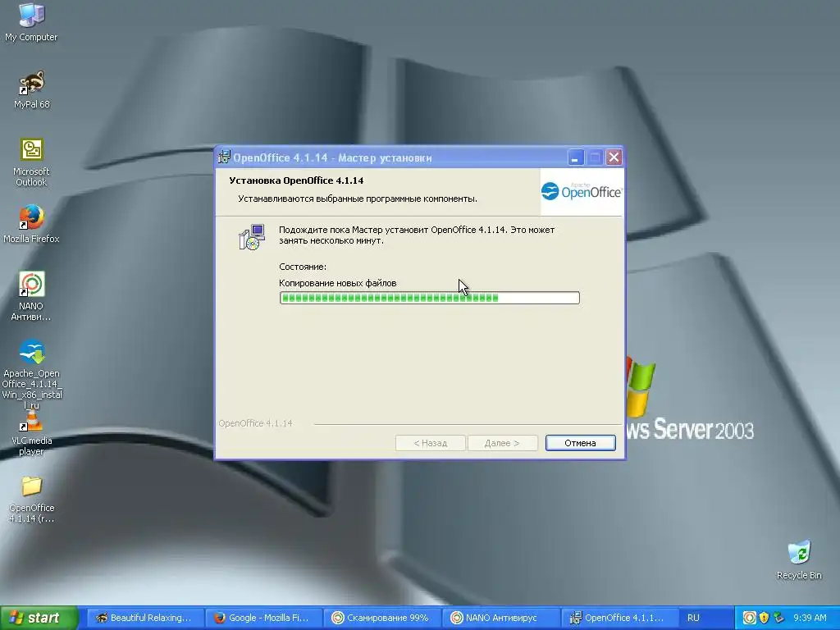Close the OpenOffice installer window
This screenshot has height=630, width=840.
(614, 157)
